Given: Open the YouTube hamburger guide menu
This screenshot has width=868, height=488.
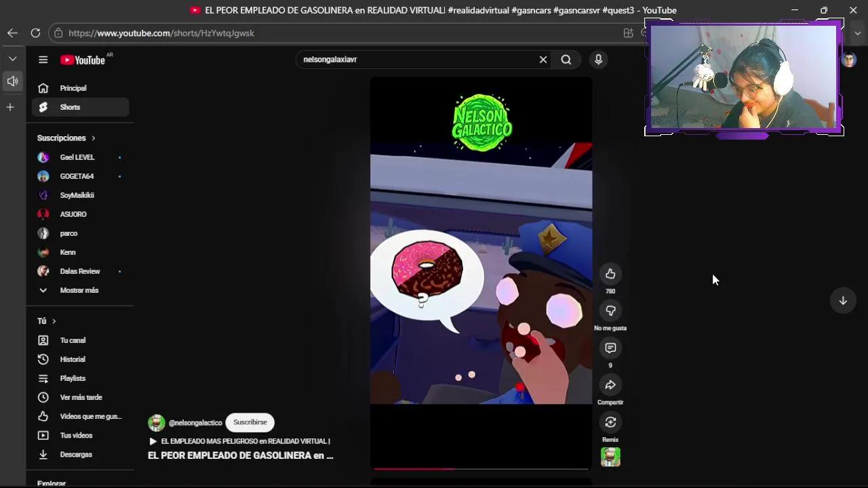Looking at the screenshot, I should point(43,60).
